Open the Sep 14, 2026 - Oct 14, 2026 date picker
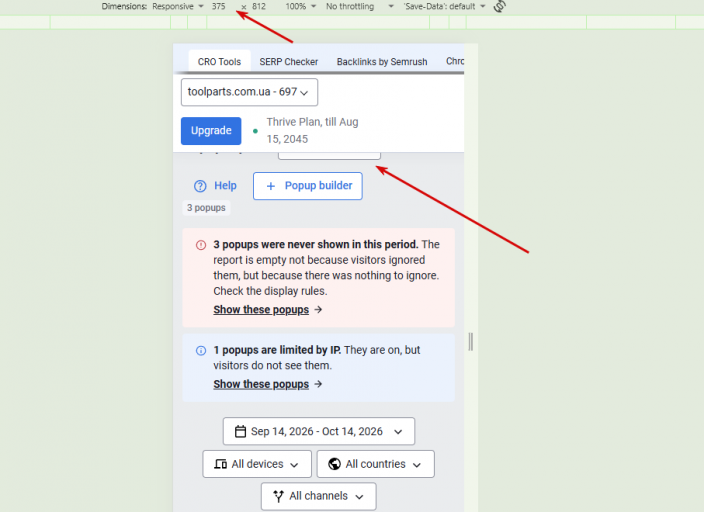 tap(319, 432)
